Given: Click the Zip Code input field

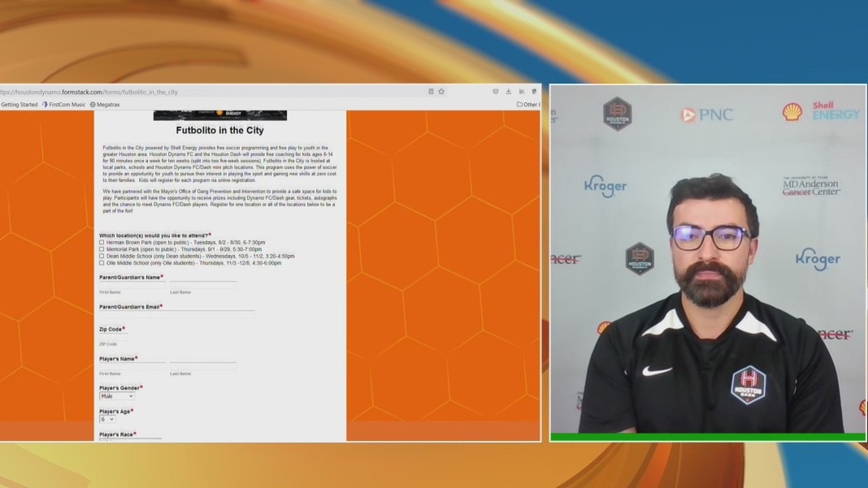Looking at the screenshot, I should (x=114, y=336).
